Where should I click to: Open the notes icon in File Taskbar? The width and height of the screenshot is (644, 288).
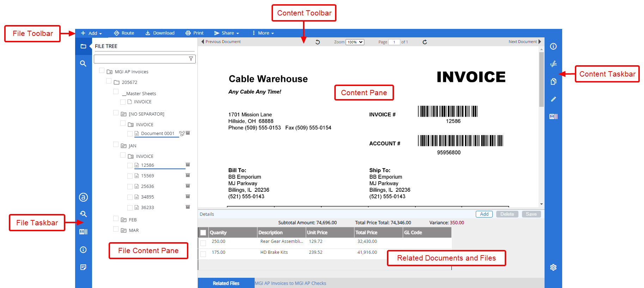click(83, 267)
